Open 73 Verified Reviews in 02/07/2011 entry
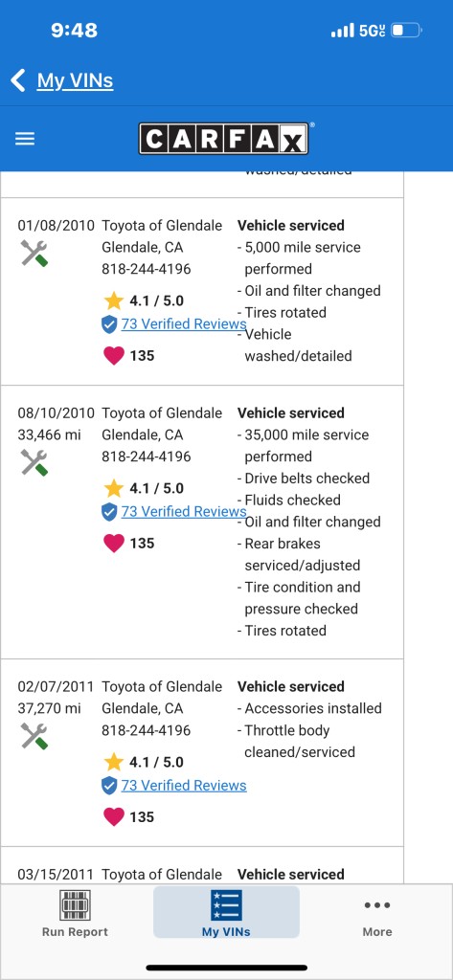This screenshot has width=453, height=980. tap(184, 785)
